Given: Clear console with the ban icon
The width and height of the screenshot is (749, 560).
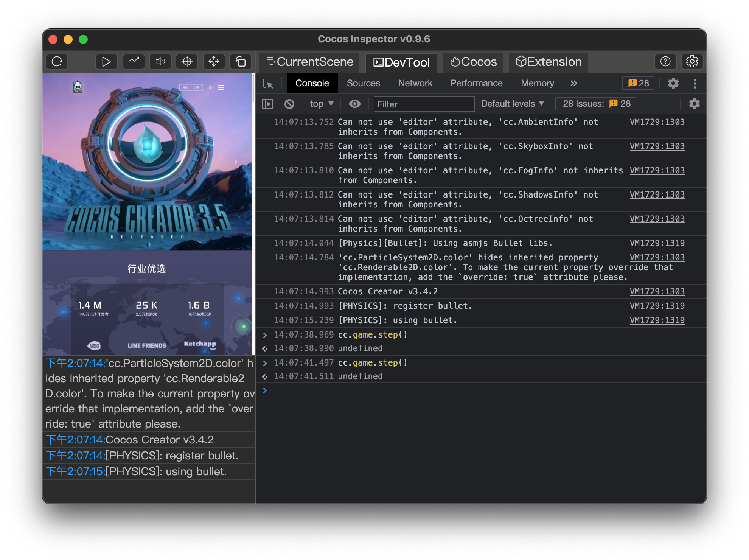Looking at the screenshot, I should (289, 104).
